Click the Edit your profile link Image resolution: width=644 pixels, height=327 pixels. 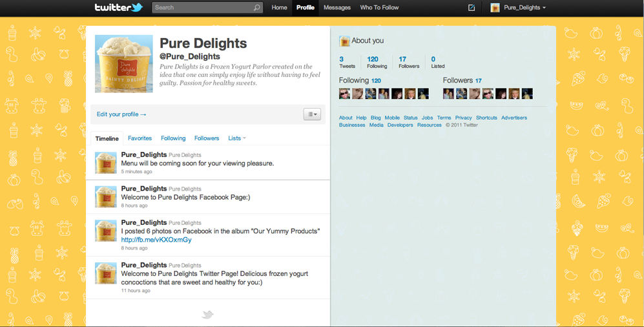[x=121, y=114]
